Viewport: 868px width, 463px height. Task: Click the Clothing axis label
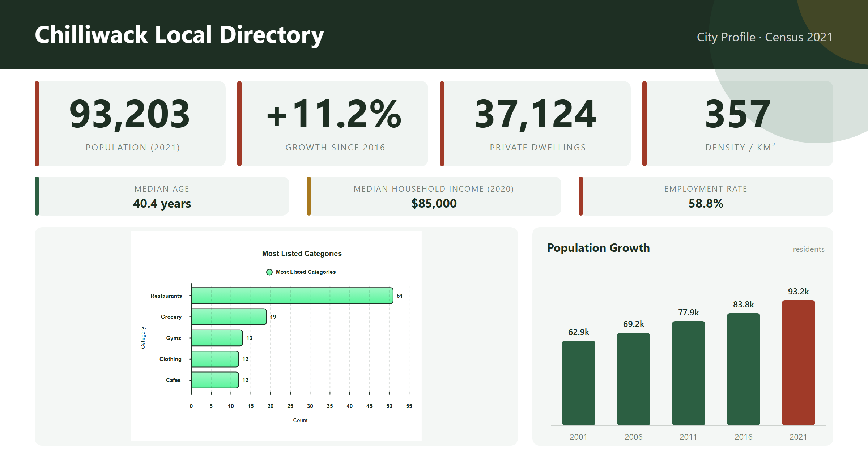click(x=170, y=359)
